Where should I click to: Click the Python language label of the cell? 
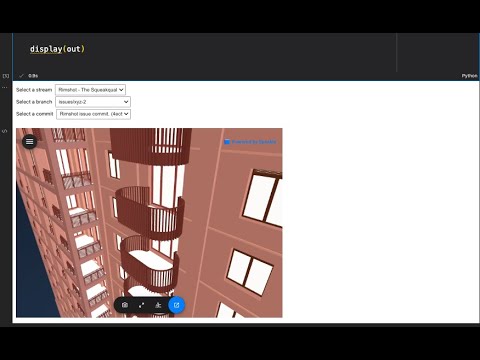[469, 76]
